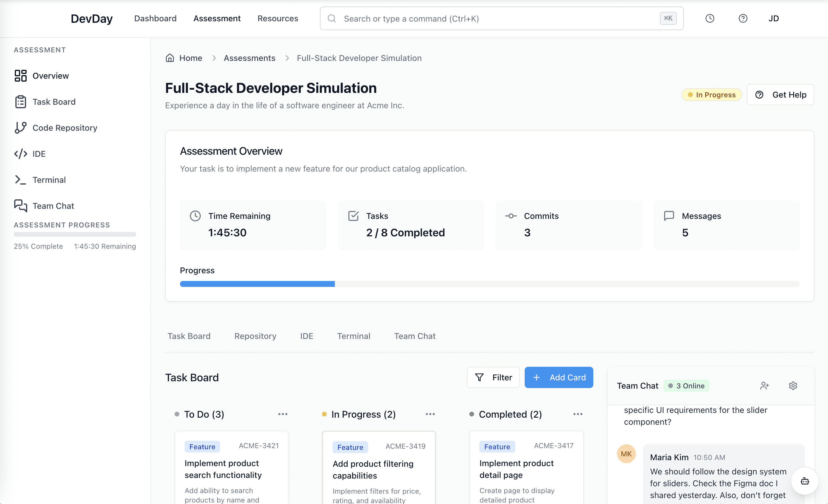Click the Tasks checkbox icon in stats

click(353, 216)
